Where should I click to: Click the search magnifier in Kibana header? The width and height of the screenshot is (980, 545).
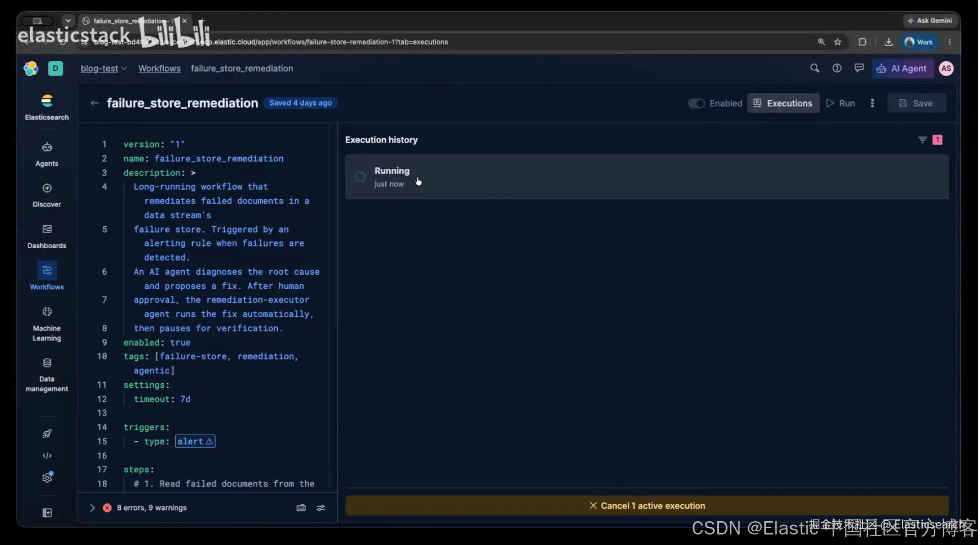coord(814,69)
